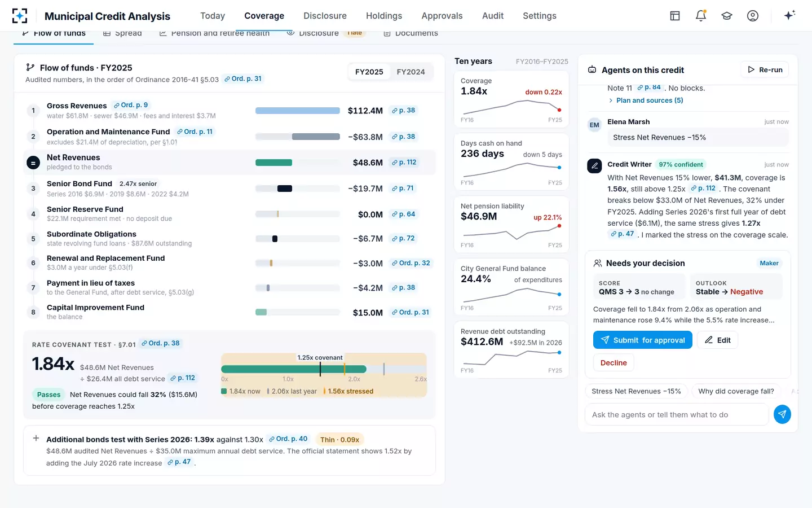Click Elena Marsh's EM avatar

[x=594, y=125]
